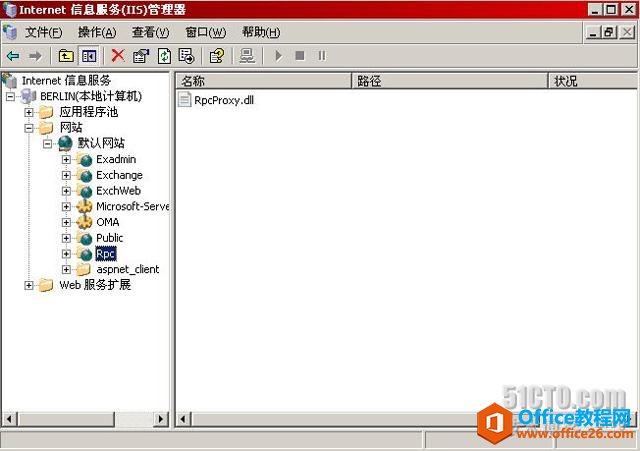Select the Internet 信息服务 root node

[x=66, y=80]
